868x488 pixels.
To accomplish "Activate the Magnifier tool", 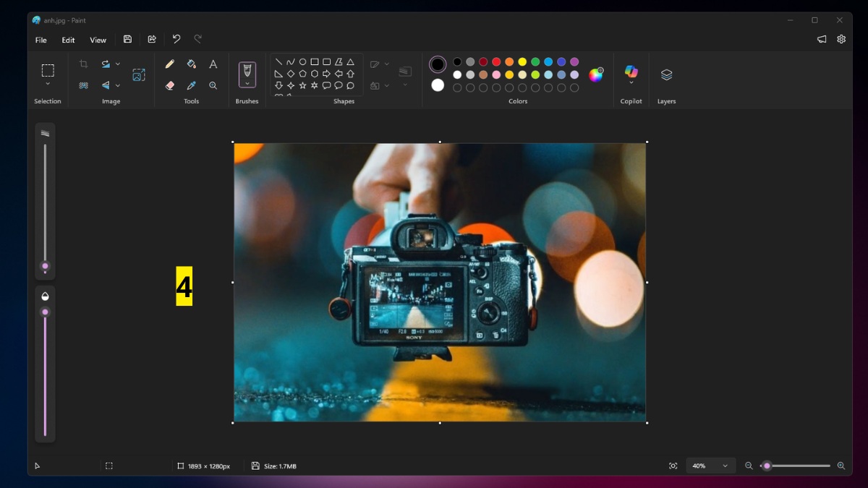I will pyautogui.click(x=213, y=85).
